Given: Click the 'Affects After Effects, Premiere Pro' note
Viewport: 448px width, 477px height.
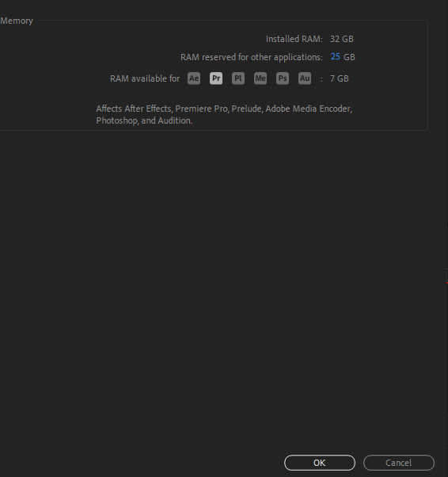Looking at the screenshot, I should [x=224, y=115].
